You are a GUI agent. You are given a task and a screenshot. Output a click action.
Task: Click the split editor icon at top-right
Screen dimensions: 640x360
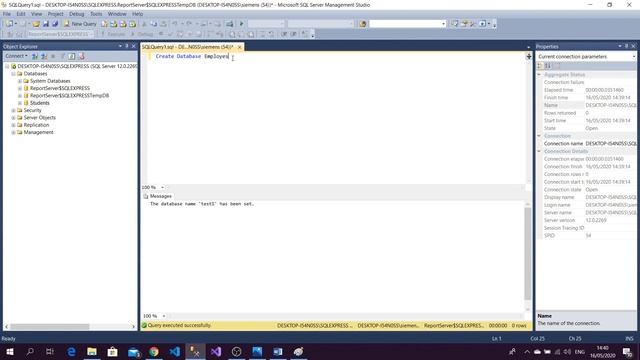click(529, 56)
